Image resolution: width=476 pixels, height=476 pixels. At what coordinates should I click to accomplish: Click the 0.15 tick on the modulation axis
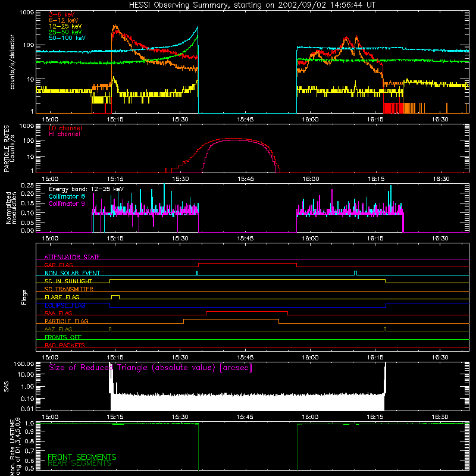(27, 203)
